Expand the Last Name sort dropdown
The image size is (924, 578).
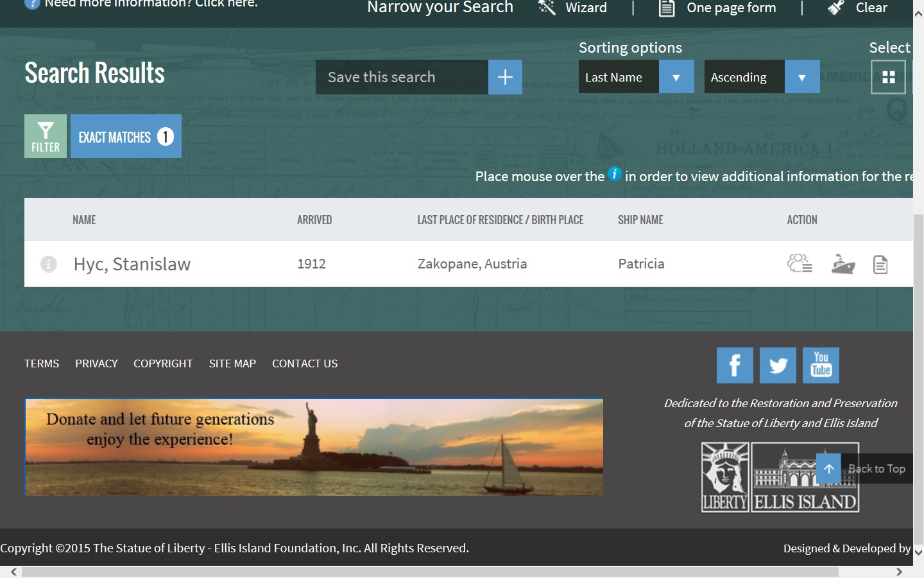(676, 77)
